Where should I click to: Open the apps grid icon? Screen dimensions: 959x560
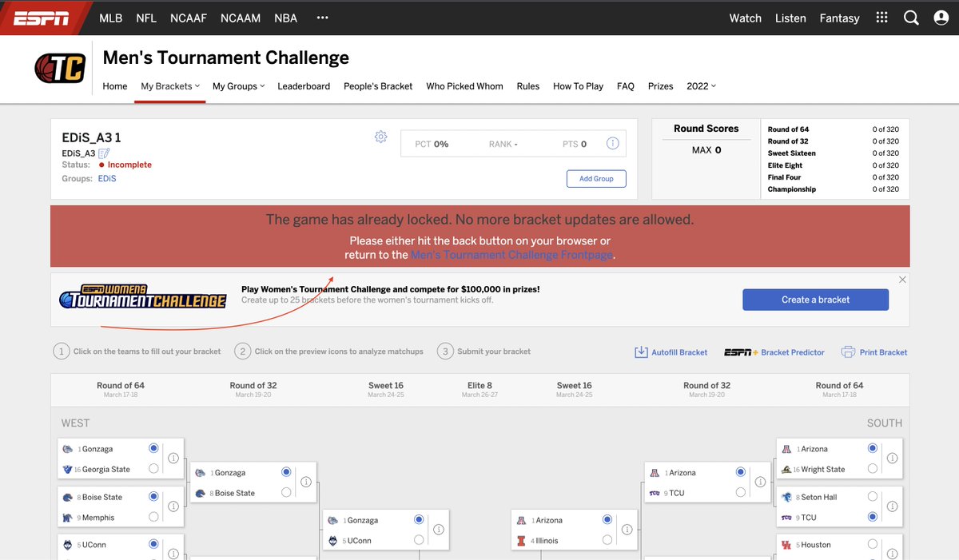[881, 18]
